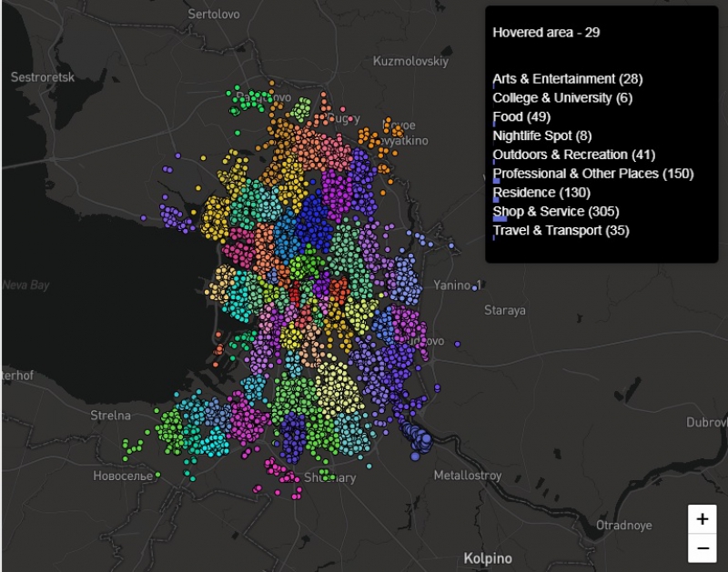Click the zoom in plus button
The width and height of the screenshot is (728, 572).
(702, 519)
